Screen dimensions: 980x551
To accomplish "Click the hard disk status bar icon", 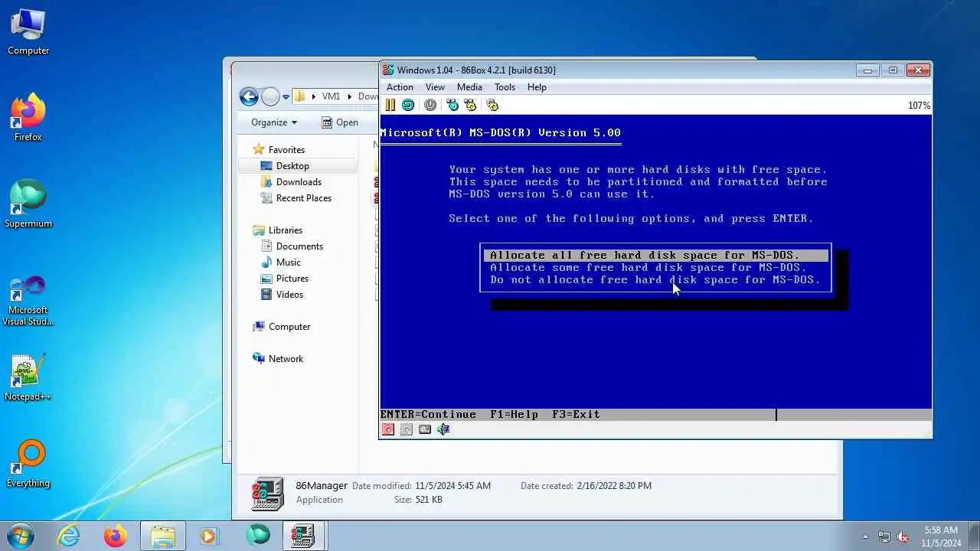I will [425, 429].
